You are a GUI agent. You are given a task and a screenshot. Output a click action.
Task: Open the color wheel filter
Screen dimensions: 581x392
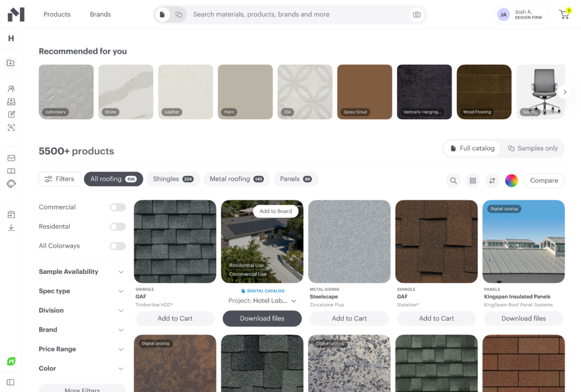point(511,180)
